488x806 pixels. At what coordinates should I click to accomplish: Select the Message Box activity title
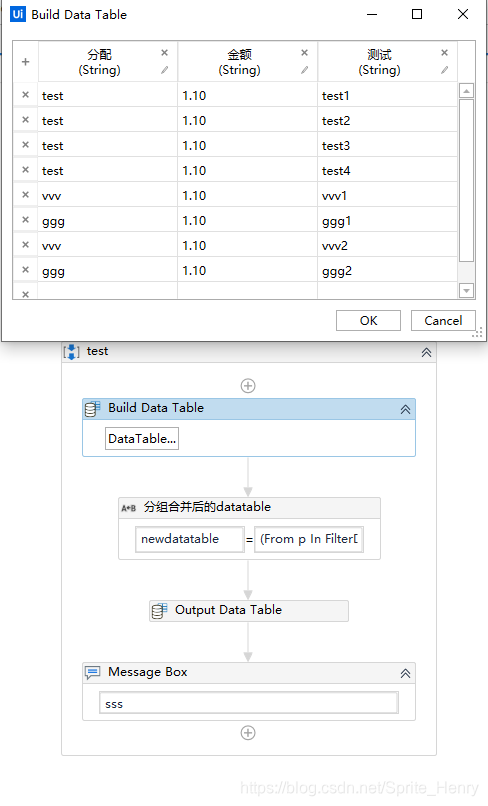pos(148,672)
